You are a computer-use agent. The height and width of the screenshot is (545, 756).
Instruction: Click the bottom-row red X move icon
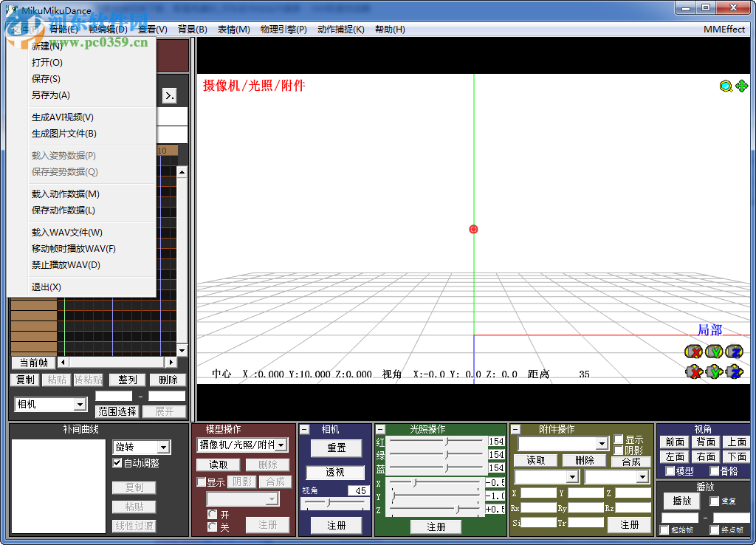click(x=693, y=371)
